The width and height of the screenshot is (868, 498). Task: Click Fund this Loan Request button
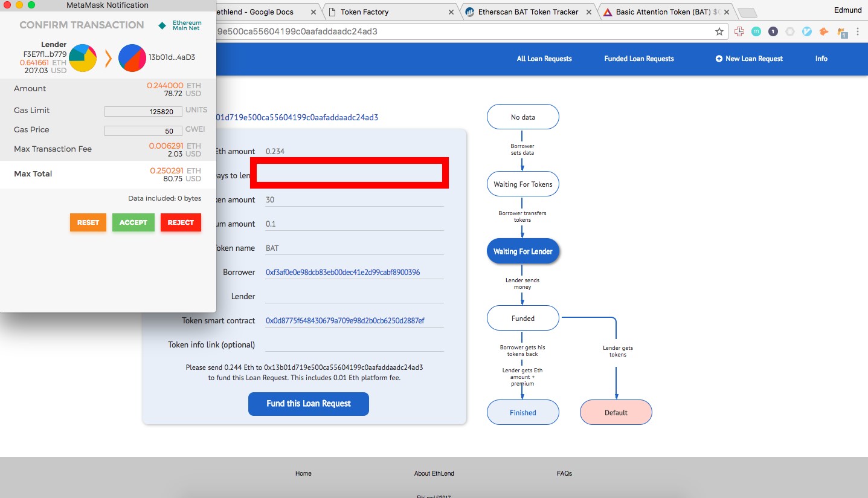coord(309,404)
